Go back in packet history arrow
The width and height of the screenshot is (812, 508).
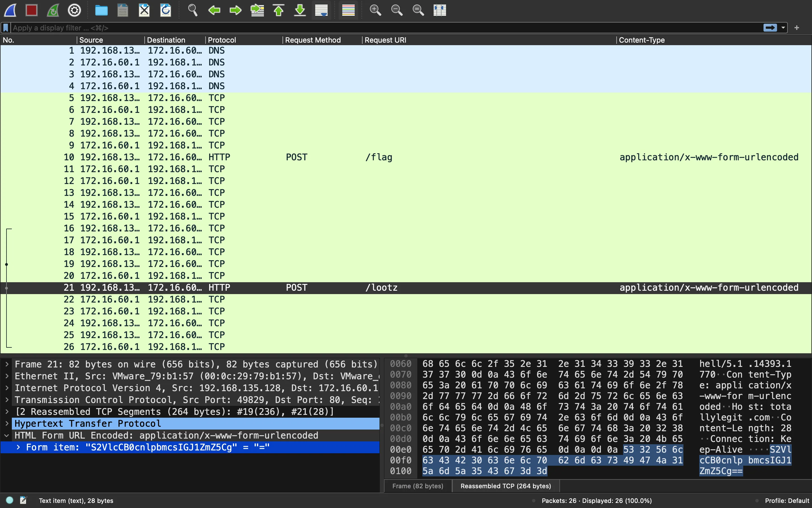tap(214, 10)
